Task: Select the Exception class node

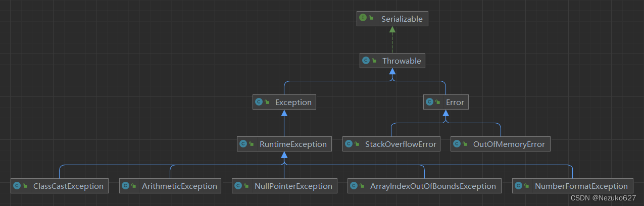Action: click(x=284, y=102)
